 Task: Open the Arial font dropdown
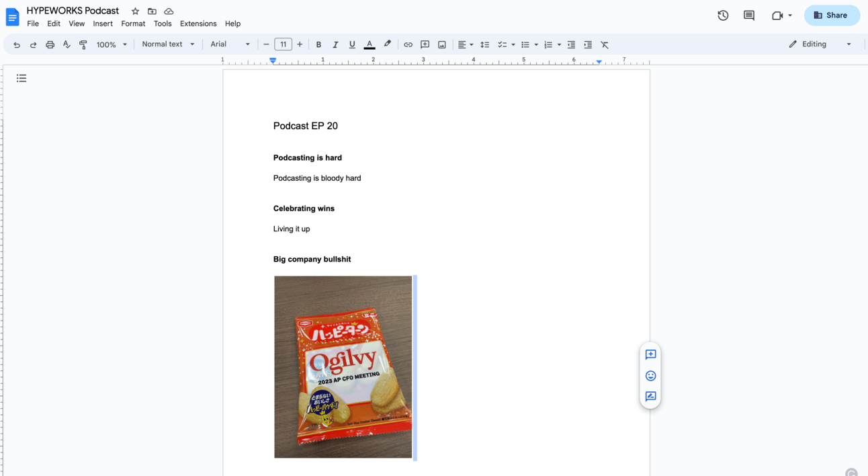tap(230, 44)
